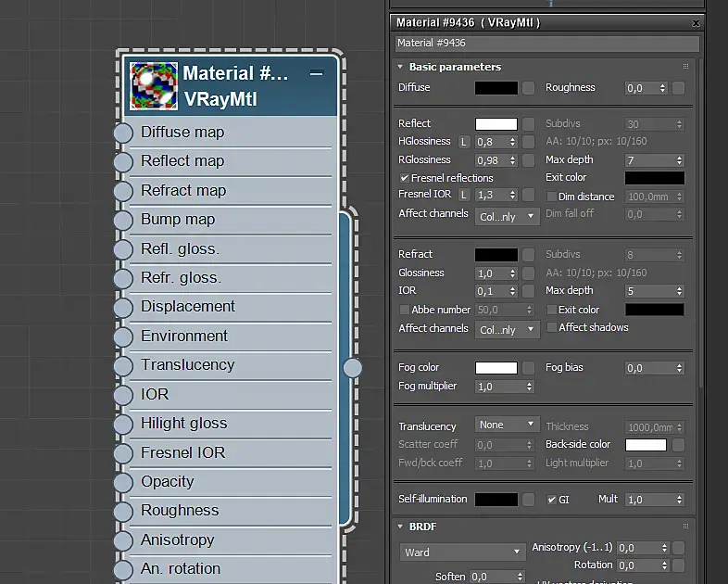Viewport: 728px width, 584px height.
Task: Click the Back-side color swatch
Action: (x=646, y=445)
